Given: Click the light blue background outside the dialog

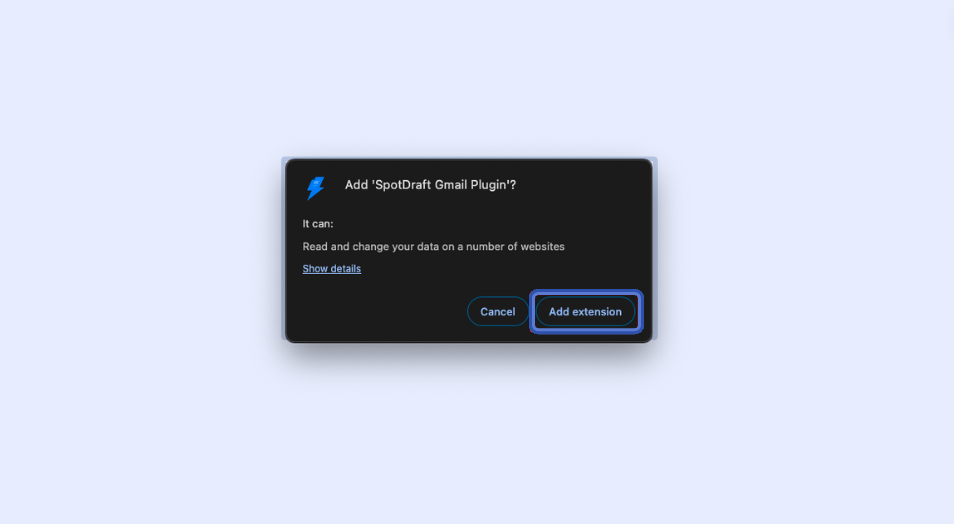Looking at the screenshot, I should 152,262.
